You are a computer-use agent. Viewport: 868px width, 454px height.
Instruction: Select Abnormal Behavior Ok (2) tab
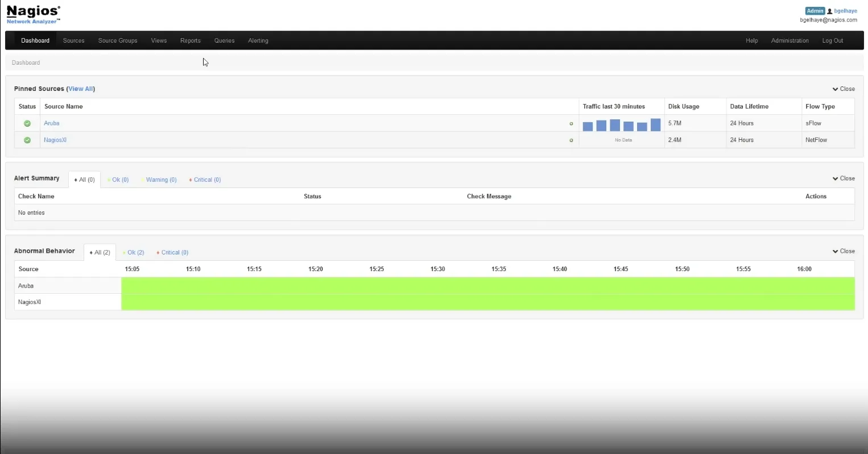pos(134,252)
